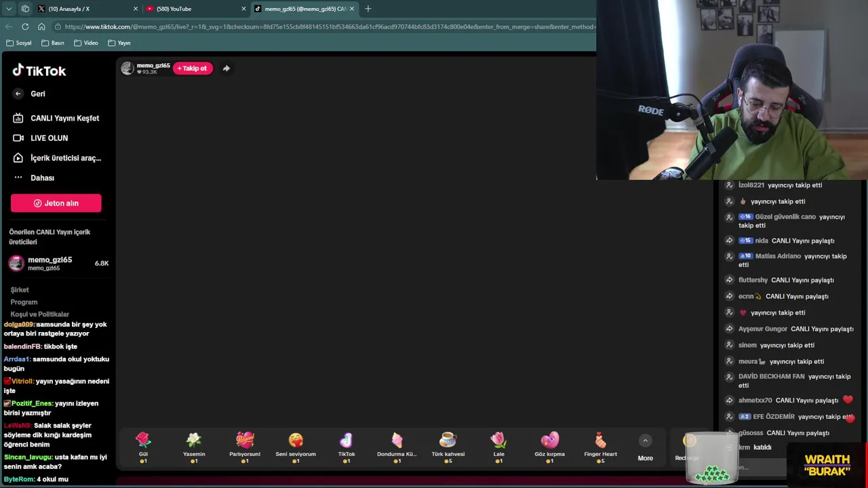
Task: Open İçerik üreticisi araçları
Action: click(57, 158)
